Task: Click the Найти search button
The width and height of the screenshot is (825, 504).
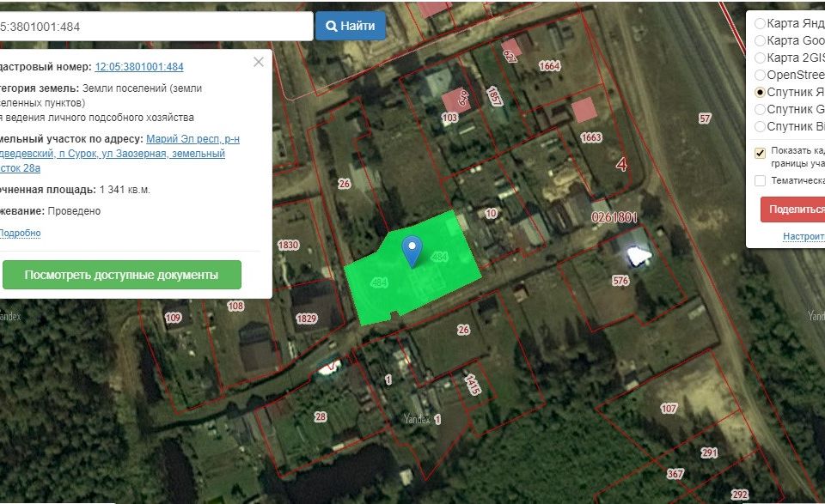Action: coord(350,26)
